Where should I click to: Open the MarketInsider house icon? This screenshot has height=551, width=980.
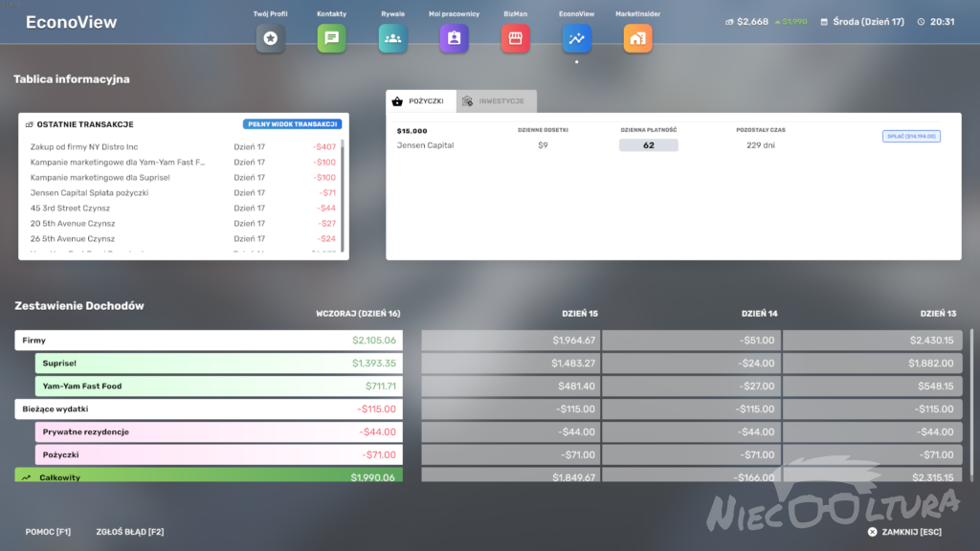pos(637,38)
